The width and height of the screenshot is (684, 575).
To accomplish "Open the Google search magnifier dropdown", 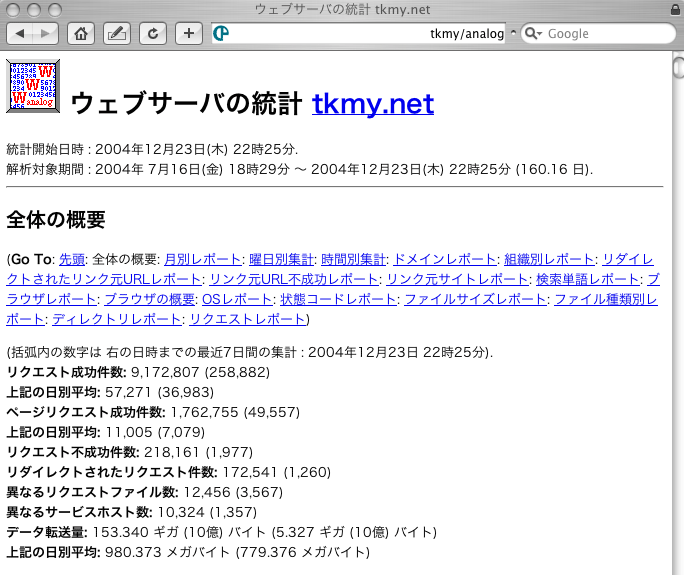I will click(x=533, y=33).
